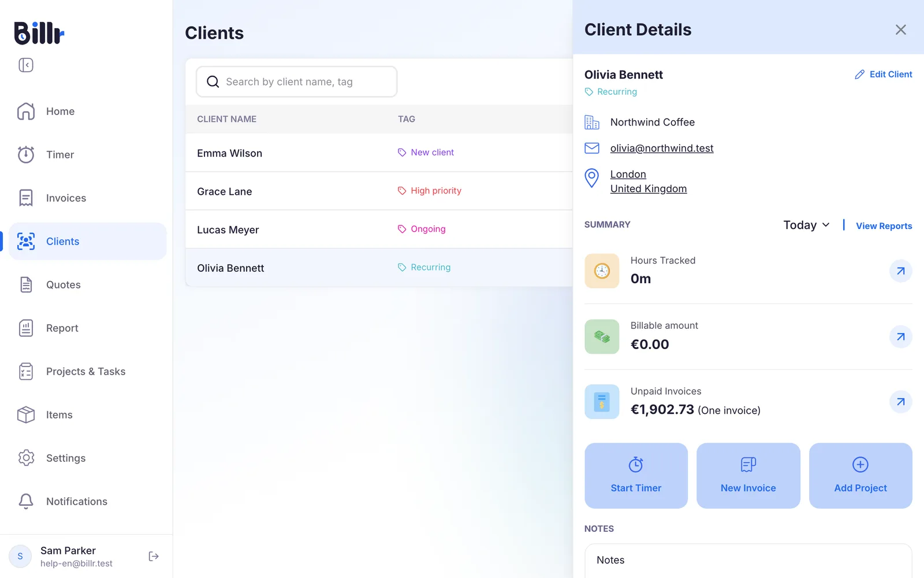The width and height of the screenshot is (924, 578).
Task: Click the High priority tag
Action: click(x=429, y=190)
